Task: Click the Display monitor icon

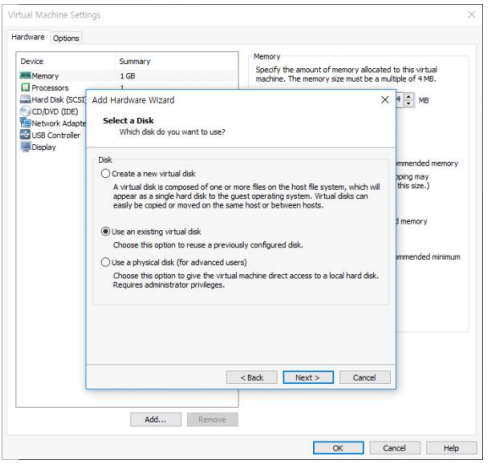Action: (25, 147)
